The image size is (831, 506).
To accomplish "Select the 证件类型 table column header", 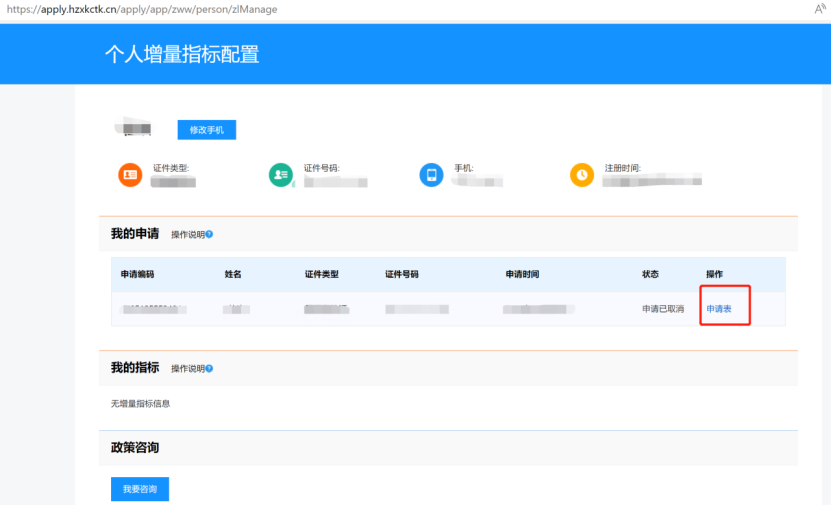I will (321, 274).
